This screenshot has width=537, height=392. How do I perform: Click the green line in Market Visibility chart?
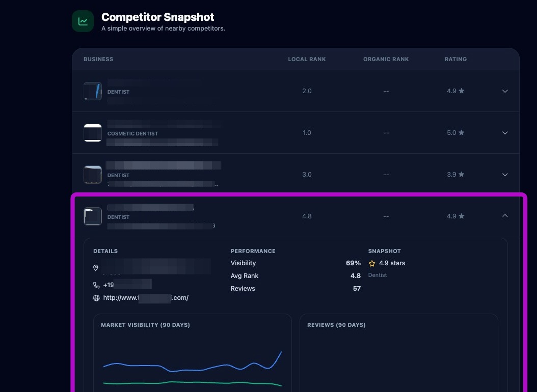point(192,382)
